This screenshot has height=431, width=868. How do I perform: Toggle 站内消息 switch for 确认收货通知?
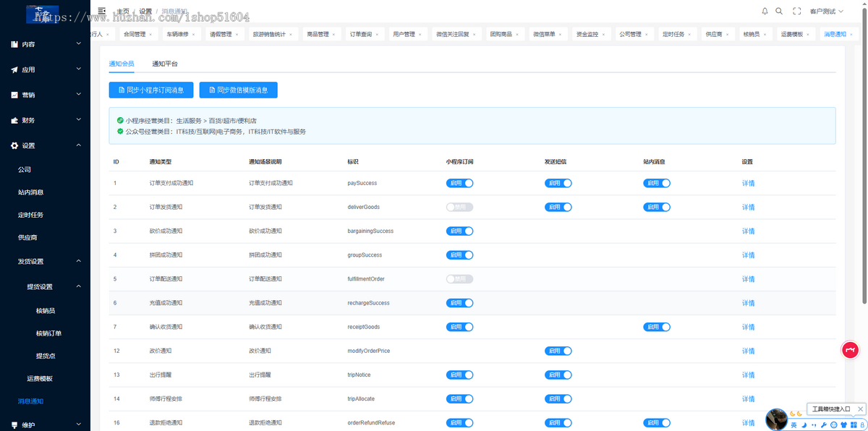[657, 327]
